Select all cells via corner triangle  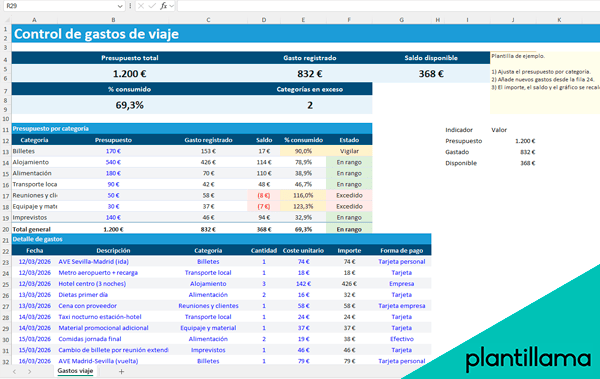[x=7, y=20]
